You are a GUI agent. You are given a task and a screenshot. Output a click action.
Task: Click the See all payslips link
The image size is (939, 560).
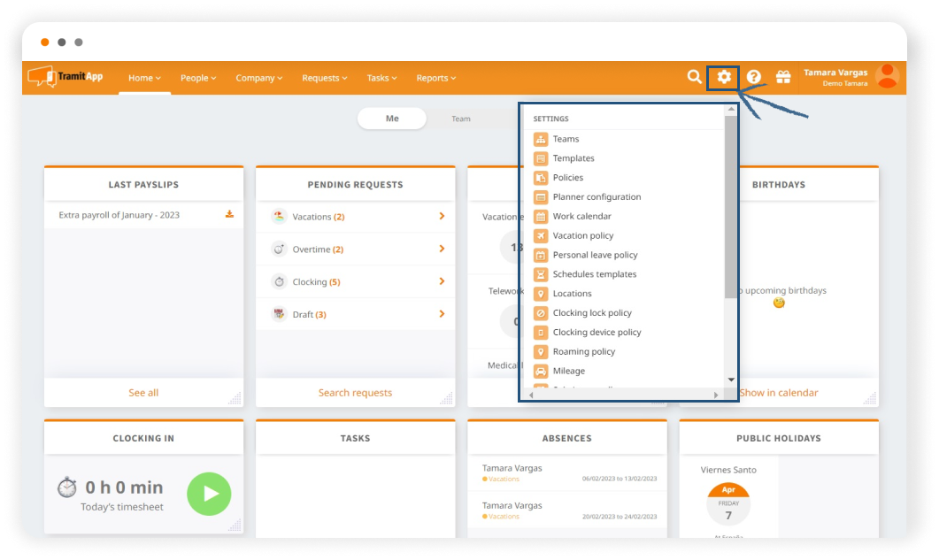143,393
